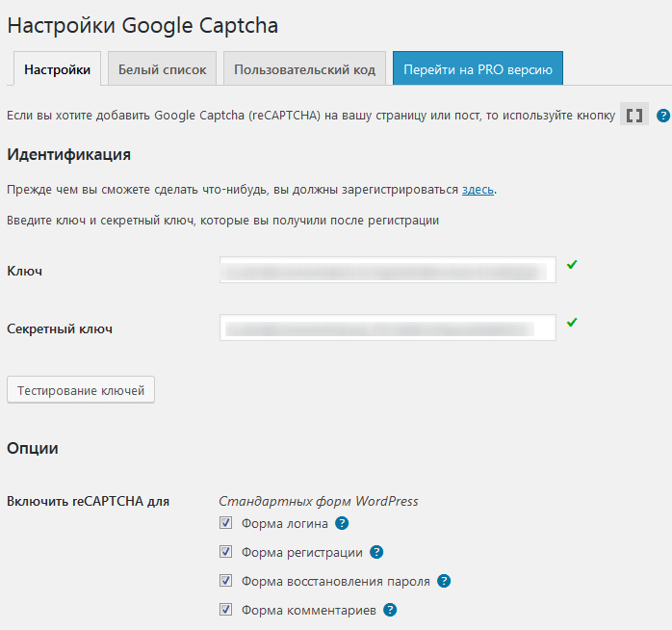
Task: Uncheck the Форма логина checkbox
Action: tap(226, 524)
